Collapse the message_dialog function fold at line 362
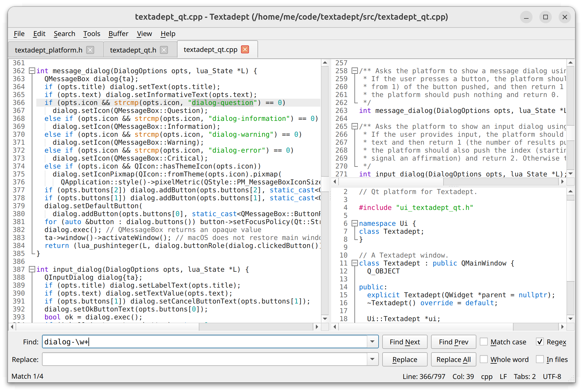Image resolution: width=583 pixels, height=392 pixels. pyautogui.click(x=32, y=71)
